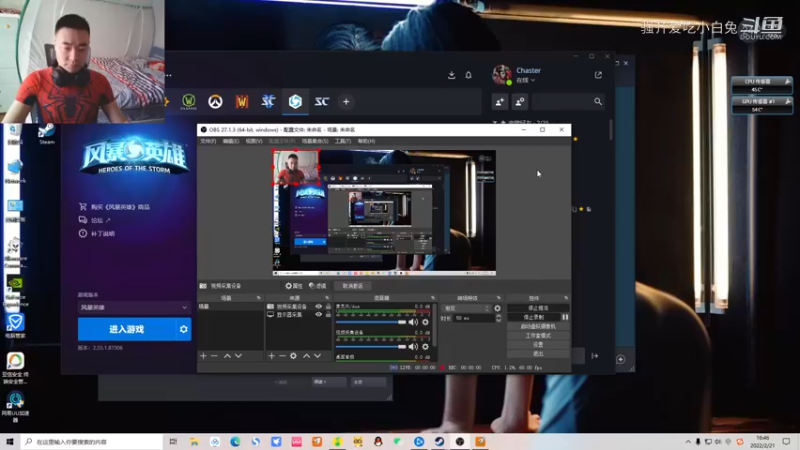Click the blue 进入游戏 play button
Viewport: 800px width, 450px height.
[x=127, y=329]
